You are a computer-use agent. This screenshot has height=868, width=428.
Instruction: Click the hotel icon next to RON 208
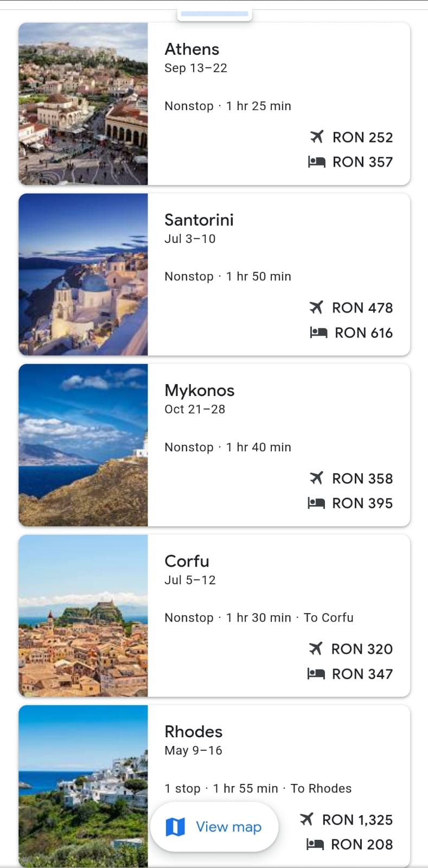[x=315, y=844]
